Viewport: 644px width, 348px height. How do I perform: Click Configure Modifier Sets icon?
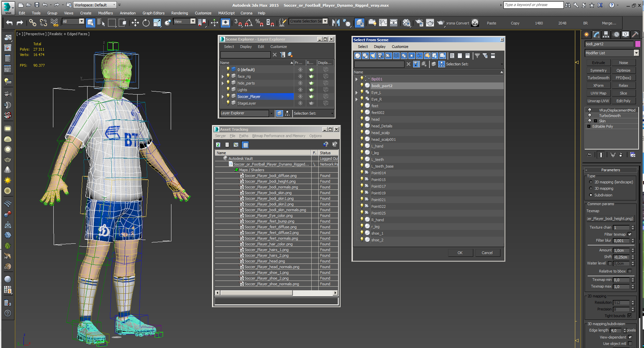[633, 154]
